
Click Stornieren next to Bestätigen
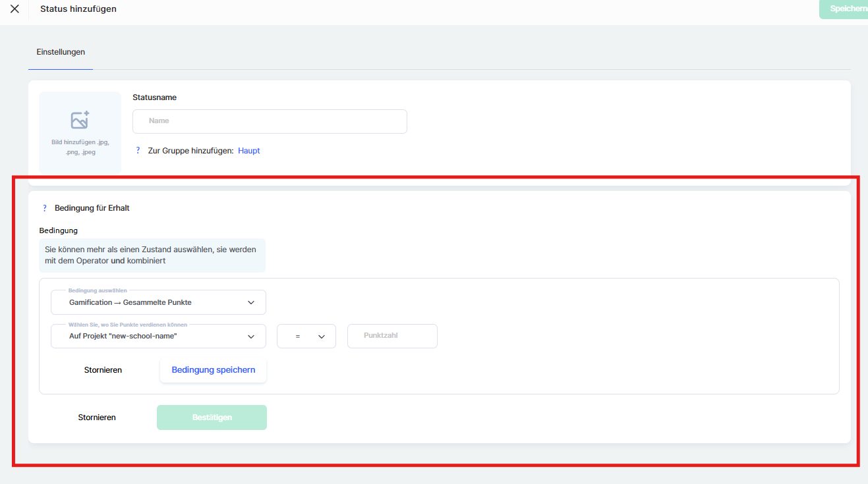(x=97, y=417)
